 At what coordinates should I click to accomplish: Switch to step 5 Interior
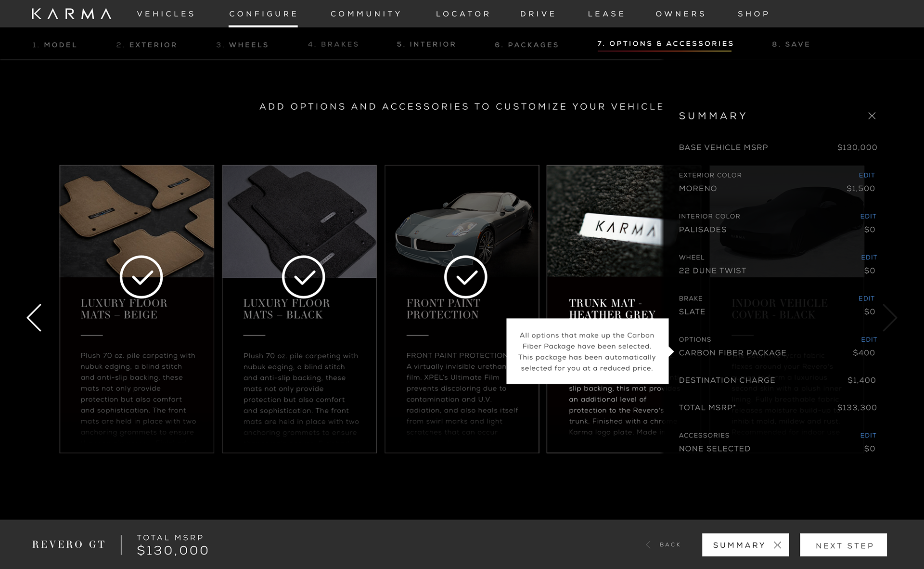click(x=426, y=44)
